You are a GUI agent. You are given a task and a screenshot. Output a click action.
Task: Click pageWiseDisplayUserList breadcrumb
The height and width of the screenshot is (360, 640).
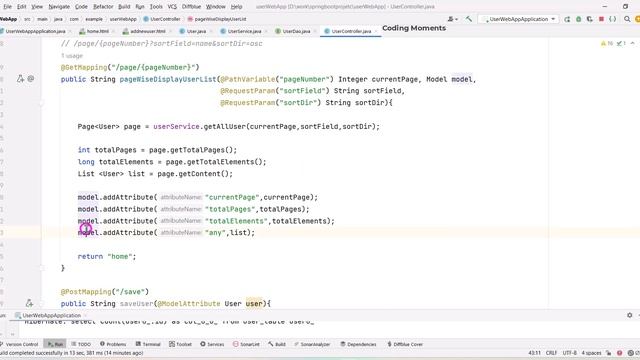click(x=217, y=19)
